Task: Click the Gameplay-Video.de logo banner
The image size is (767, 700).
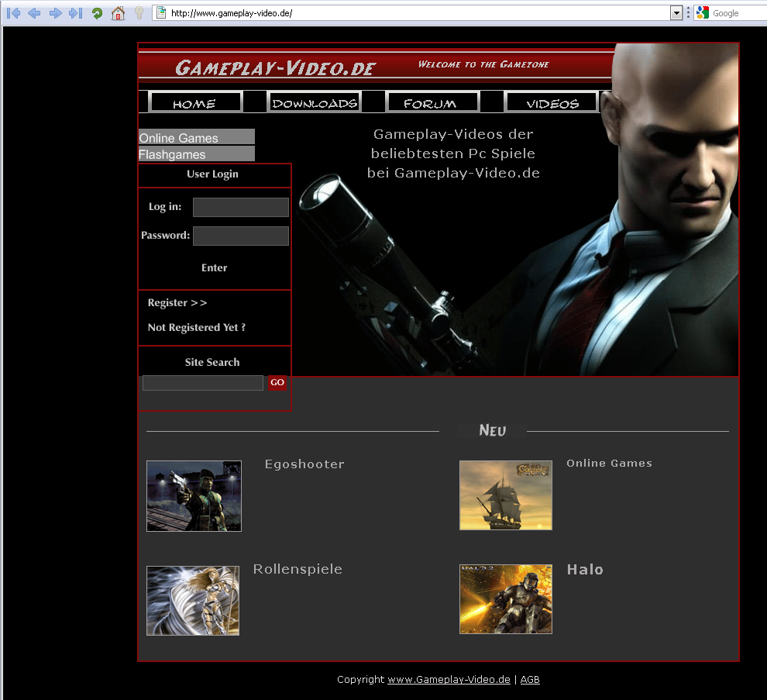Action: point(275,67)
